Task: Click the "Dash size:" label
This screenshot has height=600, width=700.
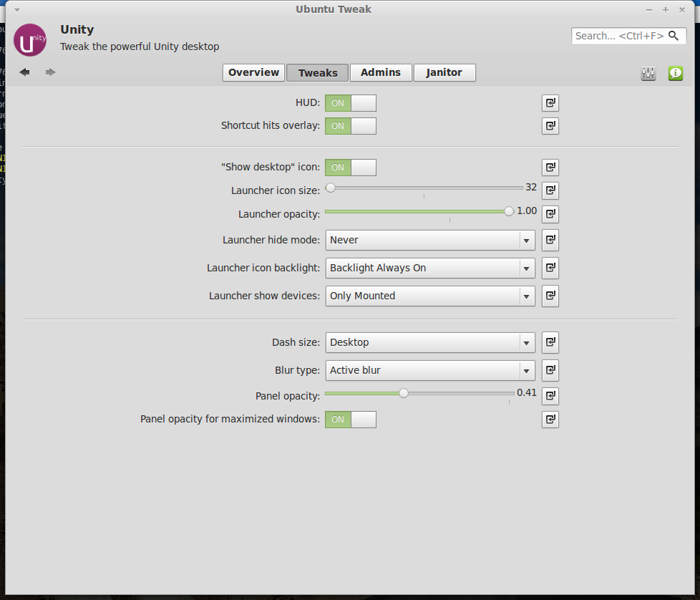Action: (x=296, y=342)
